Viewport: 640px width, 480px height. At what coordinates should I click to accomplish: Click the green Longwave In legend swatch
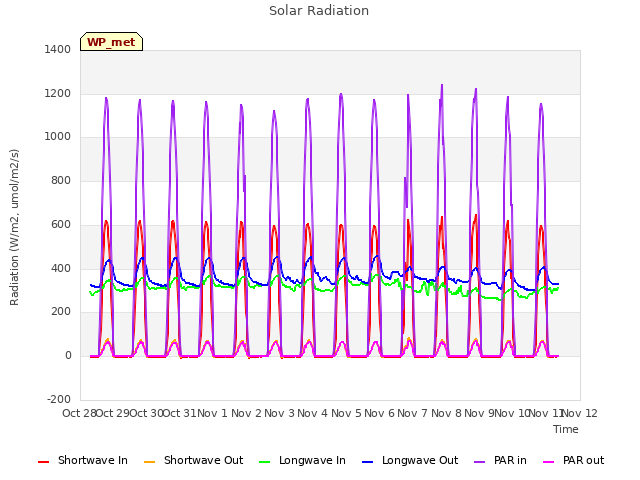point(264,462)
